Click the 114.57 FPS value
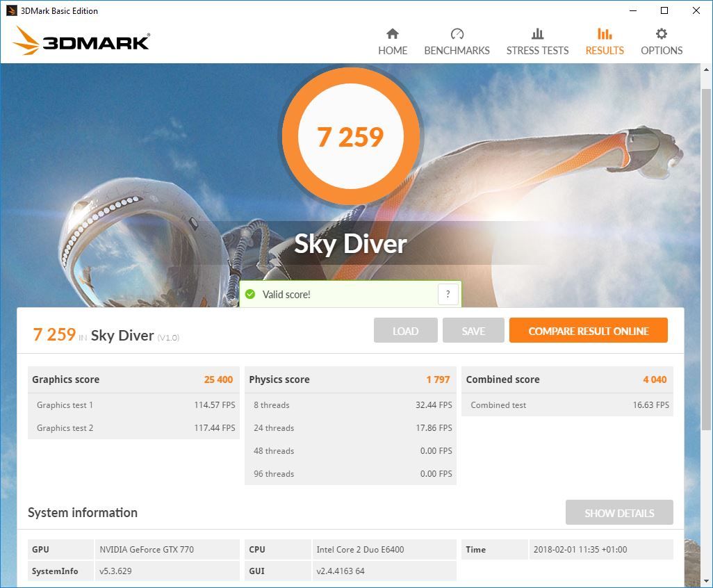 coord(215,405)
